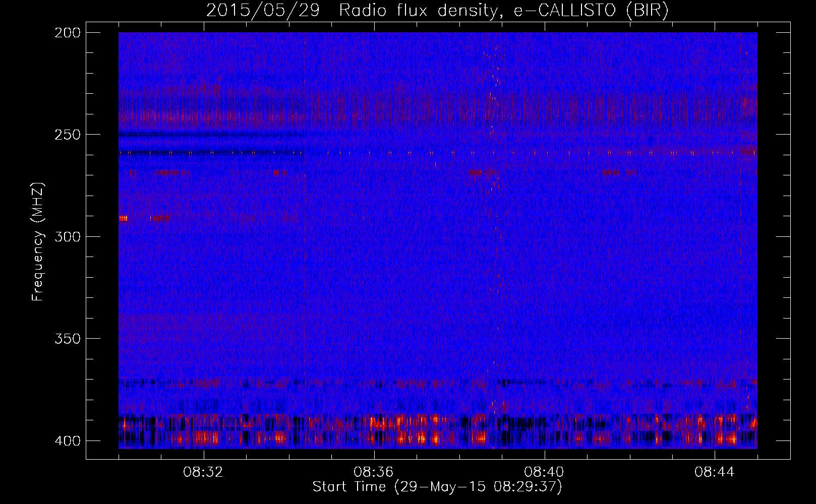816x504 pixels.
Task: Click the 350 frequency tick label
Action: click(x=68, y=339)
